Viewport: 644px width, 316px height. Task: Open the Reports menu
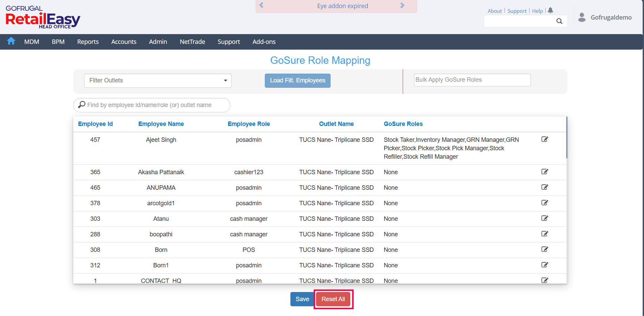coord(88,42)
